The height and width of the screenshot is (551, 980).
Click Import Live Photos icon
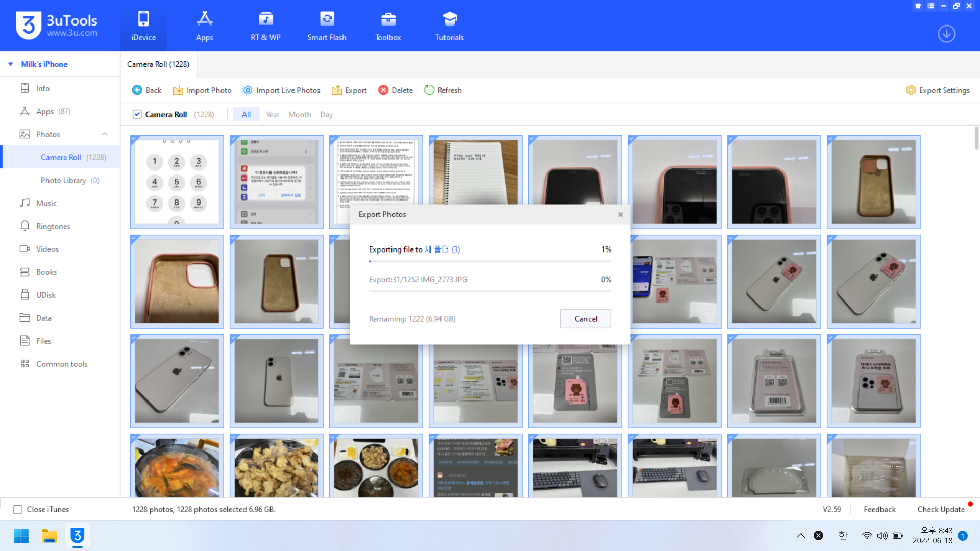(248, 90)
